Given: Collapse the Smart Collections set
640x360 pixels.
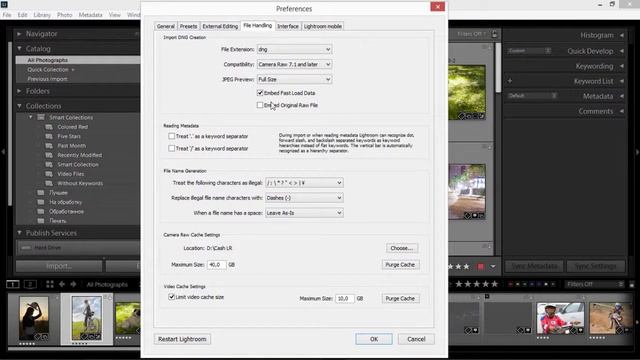Looking at the screenshot, I should (x=31, y=118).
